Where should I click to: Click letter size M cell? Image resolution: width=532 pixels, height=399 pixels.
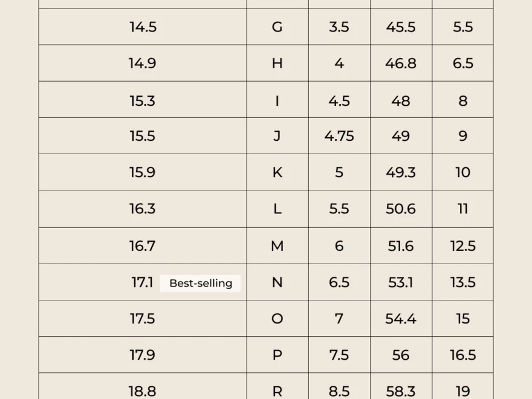tap(277, 246)
